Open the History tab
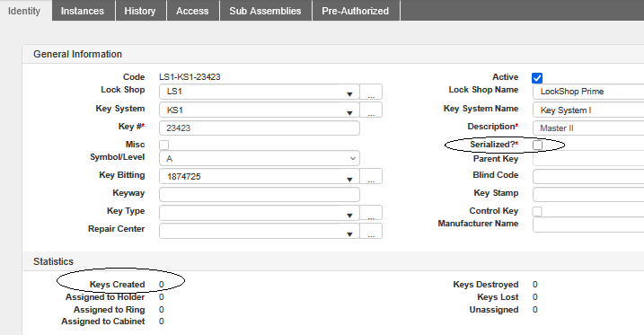644x335 pixels. (x=140, y=11)
